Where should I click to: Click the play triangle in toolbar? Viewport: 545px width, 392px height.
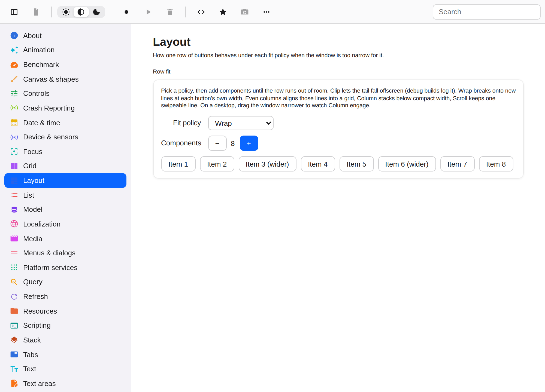pos(148,12)
